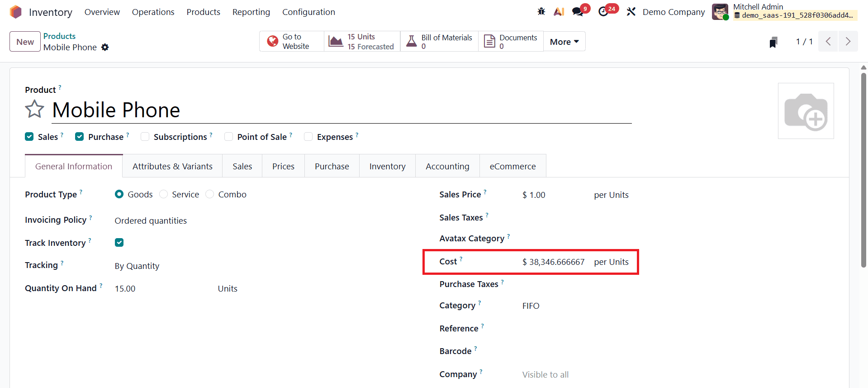868x388 pixels.
Task: Click Mitchell Admin user avatar
Action: coord(720,12)
